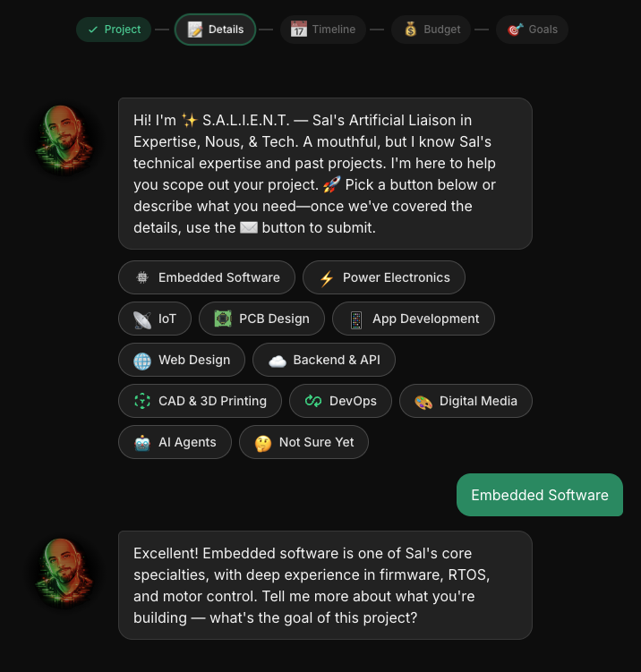
Task: Click the avatar beside the Excellent reply
Action: coord(64,573)
